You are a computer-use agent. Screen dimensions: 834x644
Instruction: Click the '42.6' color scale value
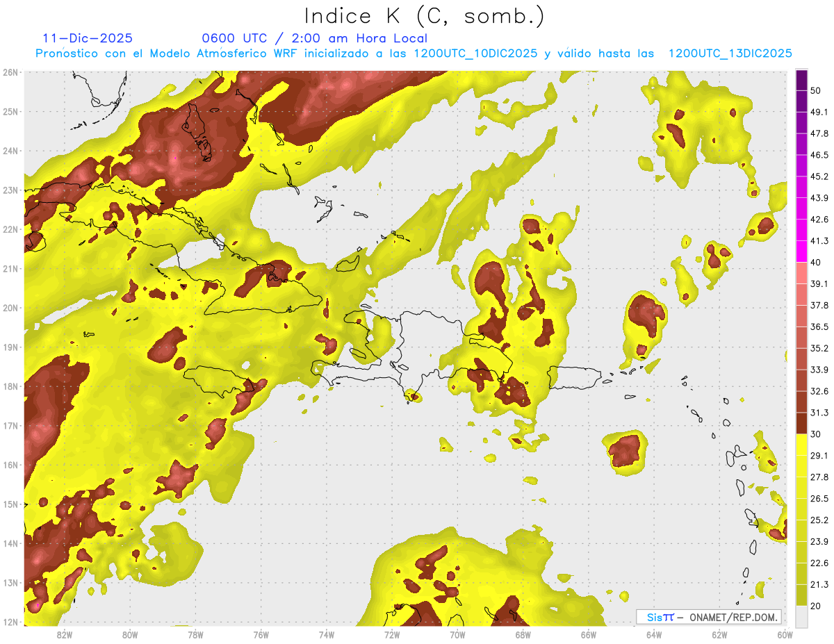click(x=820, y=220)
